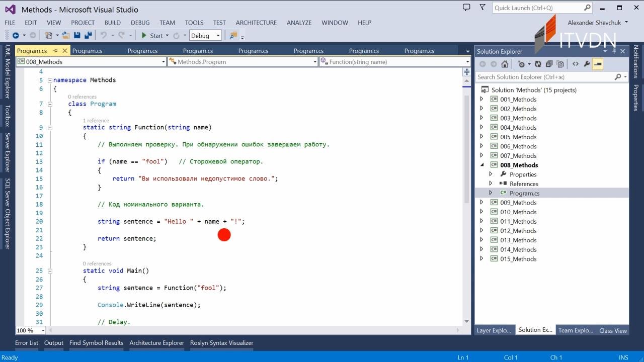Click the View Code icon in Solution Explorer
Image resolution: width=644 pixels, height=362 pixels.
coord(575,64)
